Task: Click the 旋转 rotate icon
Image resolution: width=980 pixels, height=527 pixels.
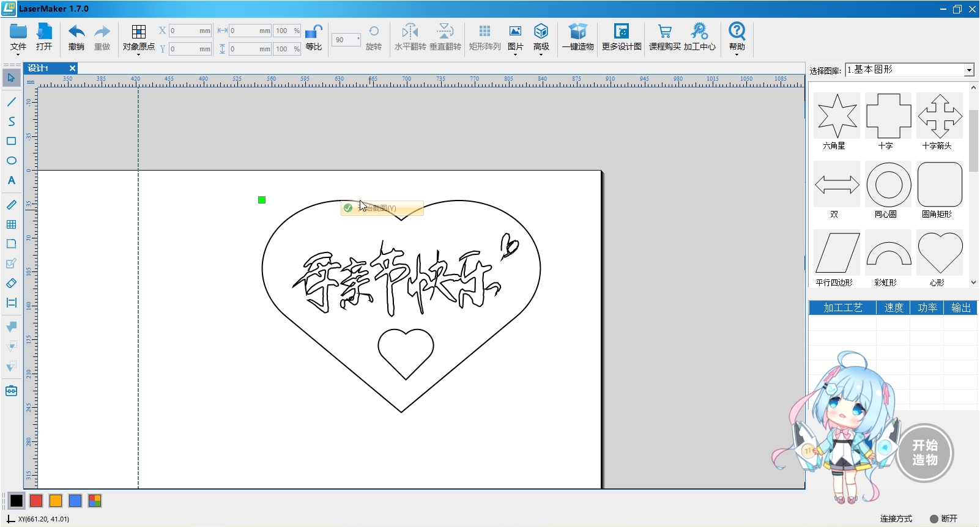Action: pos(374,31)
